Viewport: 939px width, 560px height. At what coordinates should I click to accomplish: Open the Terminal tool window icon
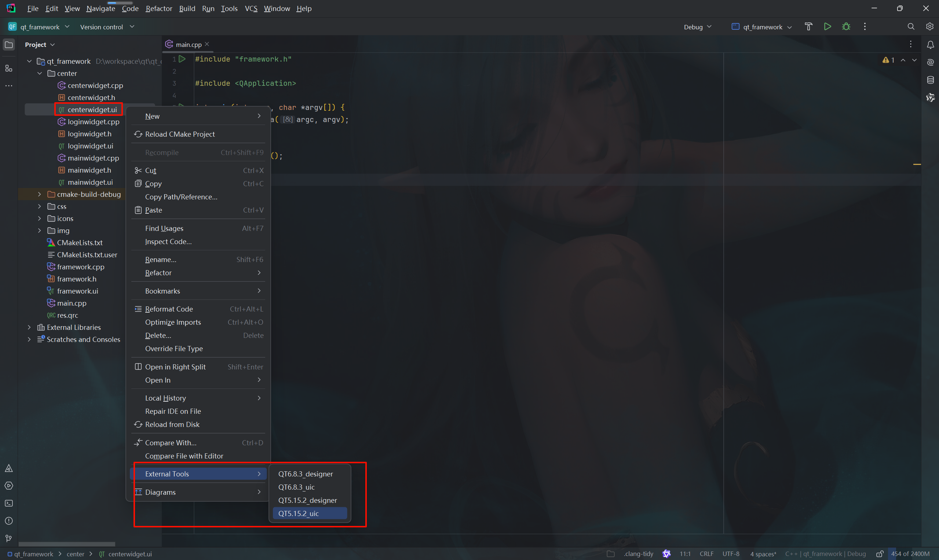coord(9,503)
